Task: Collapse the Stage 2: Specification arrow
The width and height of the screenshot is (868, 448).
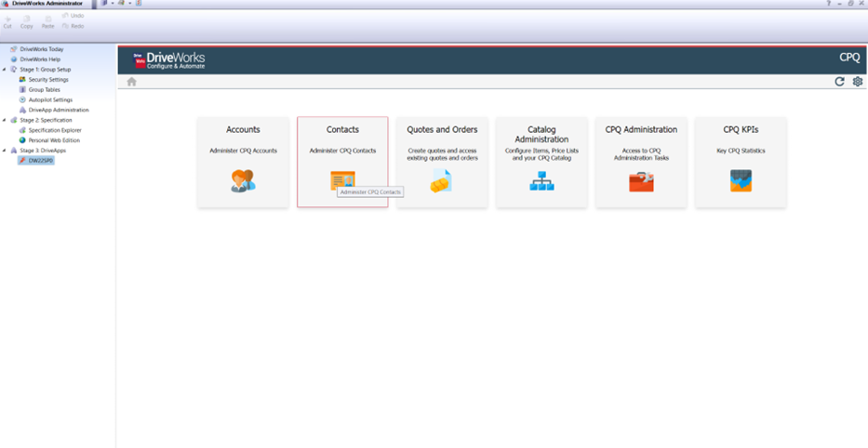Action: pos(5,120)
